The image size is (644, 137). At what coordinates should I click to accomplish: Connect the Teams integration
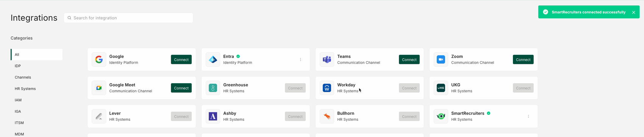409,59
